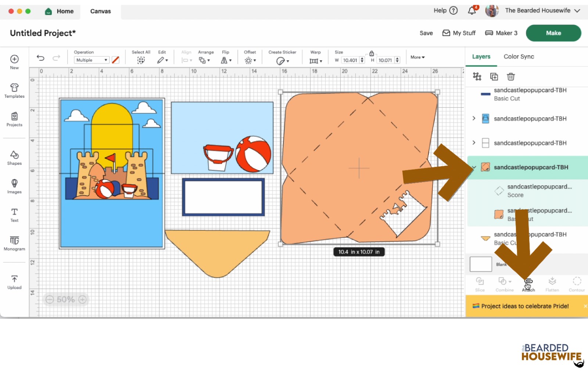Open the Projects sidebar item
The height and width of the screenshot is (374, 588).
[14, 119]
